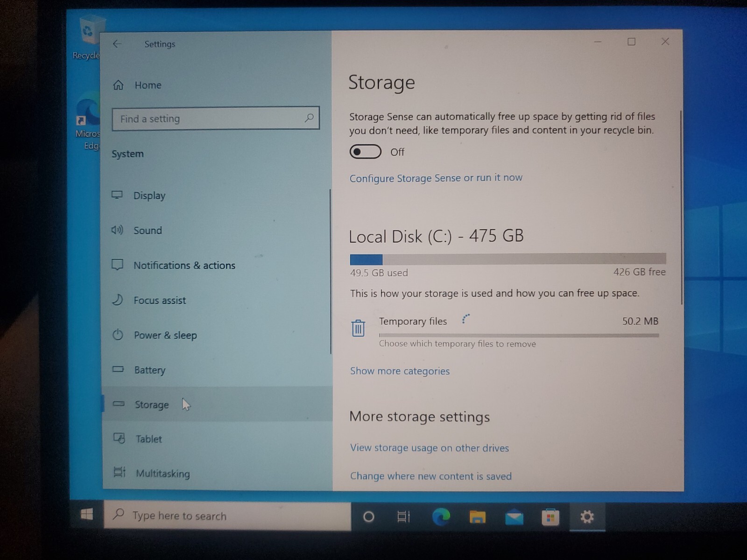Viewport: 747px width, 560px height.
Task: Click Show more categories link
Action: (x=400, y=371)
